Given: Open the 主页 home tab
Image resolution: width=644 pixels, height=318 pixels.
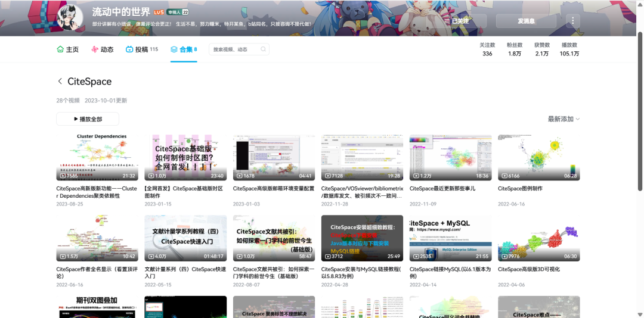Looking at the screenshot, I should click(68, 49).
